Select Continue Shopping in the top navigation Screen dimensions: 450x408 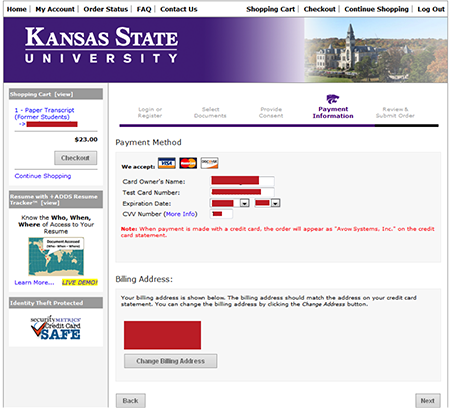pyautogui.click(x=376, y=9)
